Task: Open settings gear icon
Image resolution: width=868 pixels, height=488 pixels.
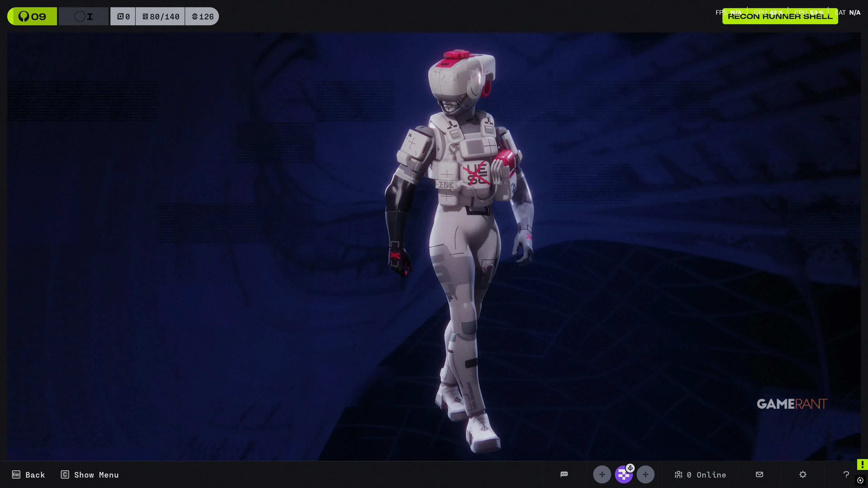Action: [803, 474]
